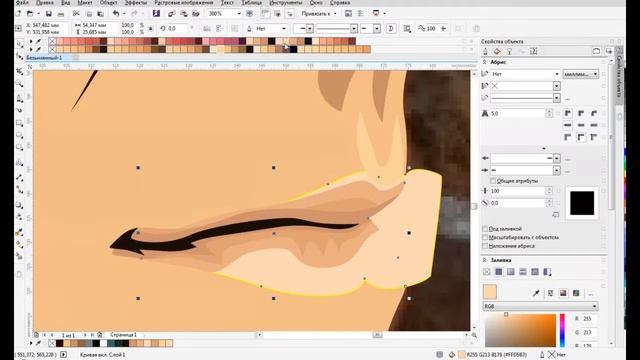Toggle the Общие атрибуты checkbox

[x=493, y=181]
